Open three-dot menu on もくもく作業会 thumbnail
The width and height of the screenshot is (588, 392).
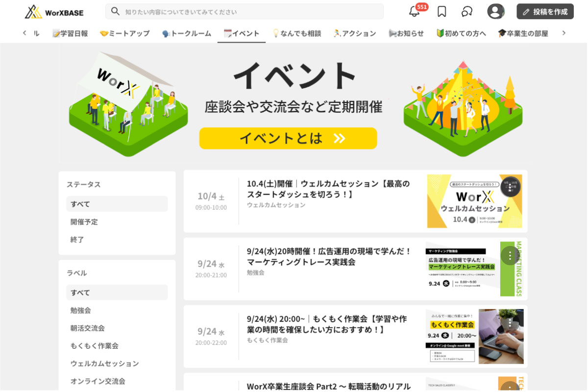[510, 323]
